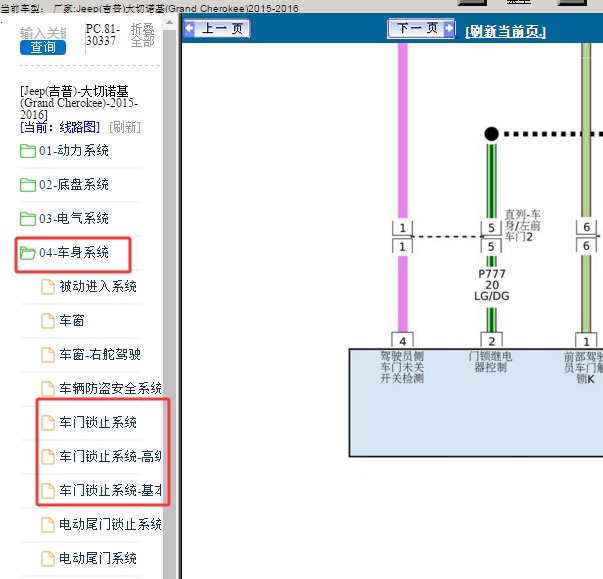
Task: Click folder icon of 01-动力系统
Action: (x=28, y=151)
